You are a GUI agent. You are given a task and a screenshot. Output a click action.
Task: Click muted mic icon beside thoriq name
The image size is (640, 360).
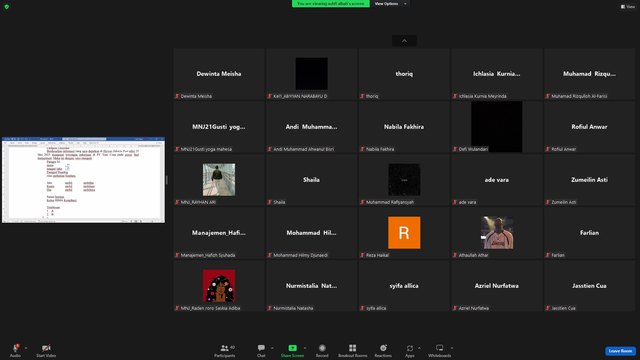pos(362,96)
